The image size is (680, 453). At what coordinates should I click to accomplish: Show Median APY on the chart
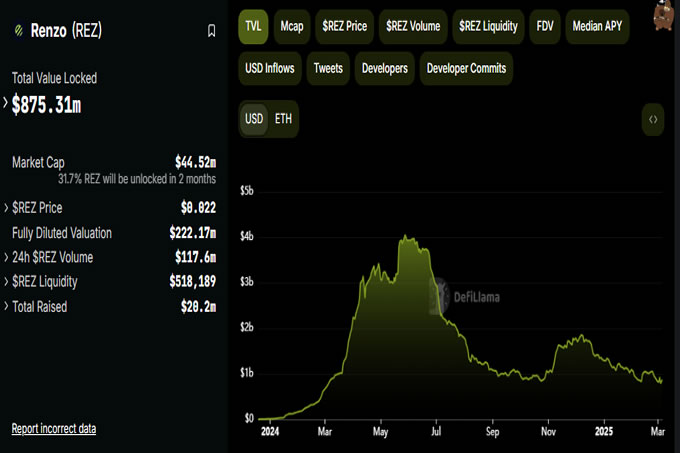(597, 26)
